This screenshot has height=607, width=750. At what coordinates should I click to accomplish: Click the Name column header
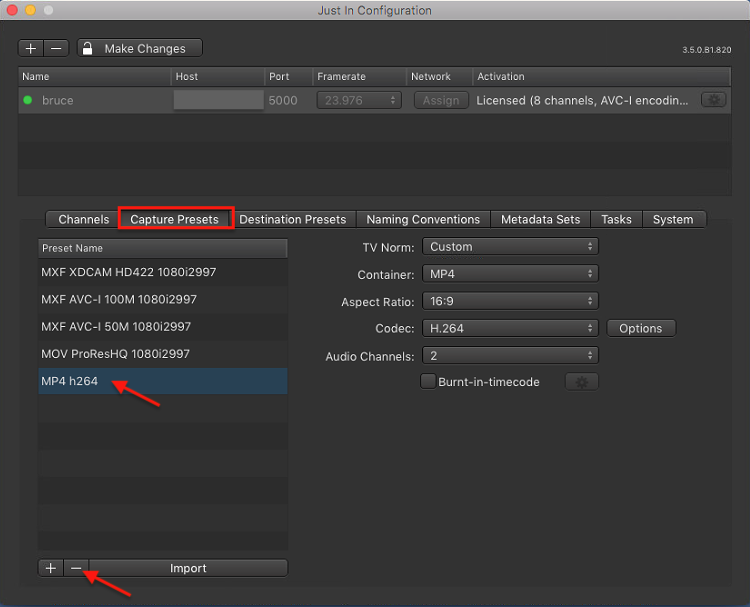(94, 77)
